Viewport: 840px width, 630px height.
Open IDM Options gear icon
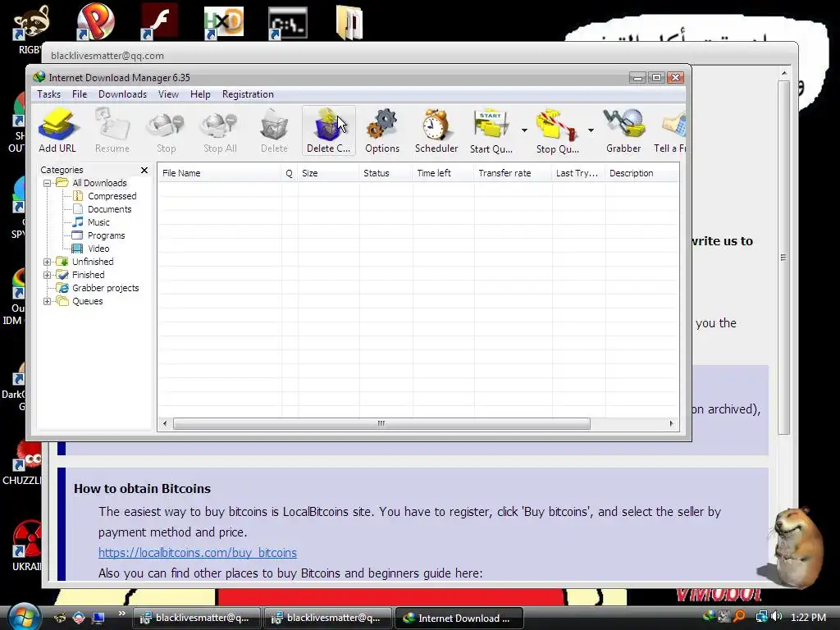coord(382,130)
